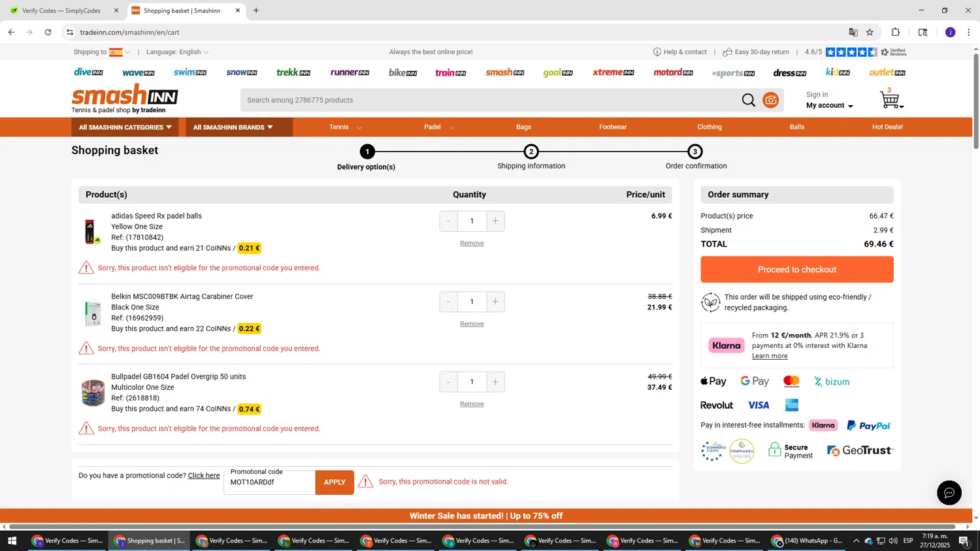Click the orange camera image search icon
Screen dimensions: 980x551
(x=771, y=100)
